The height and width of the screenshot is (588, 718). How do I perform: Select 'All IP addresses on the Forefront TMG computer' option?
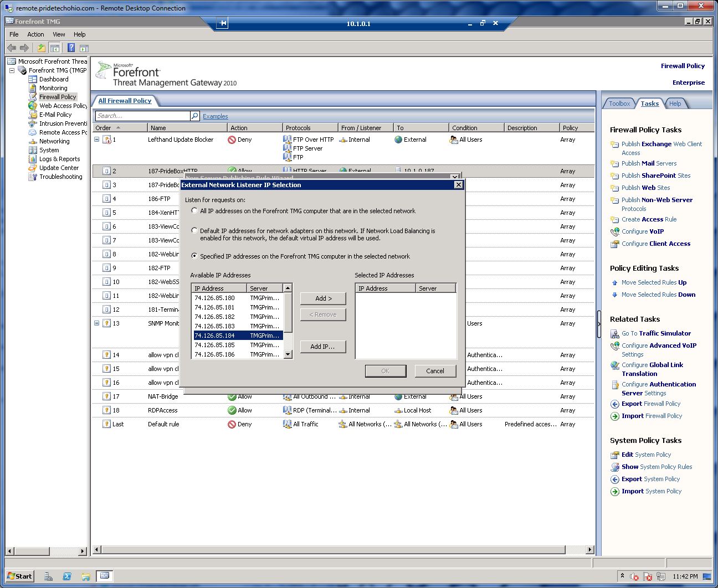(194, 210)
